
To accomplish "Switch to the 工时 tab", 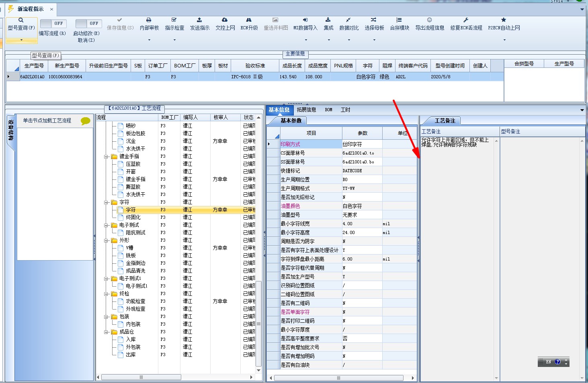I will [345, 110].
